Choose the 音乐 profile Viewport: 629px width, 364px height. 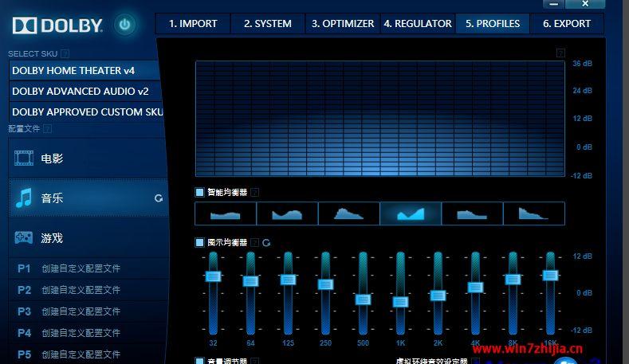pos(88,198)
